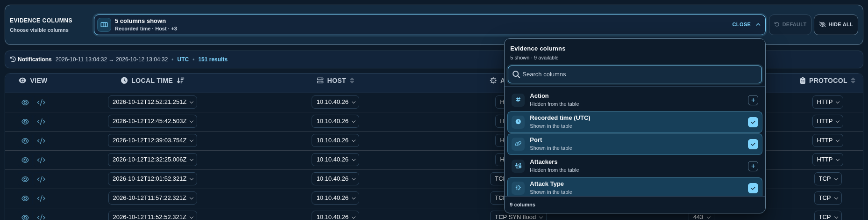This screenshot has height=220, width=868.
Task: Open host 10.10.40.26 dropdown in 12:52:21 row
Action: tap(335, 102)
